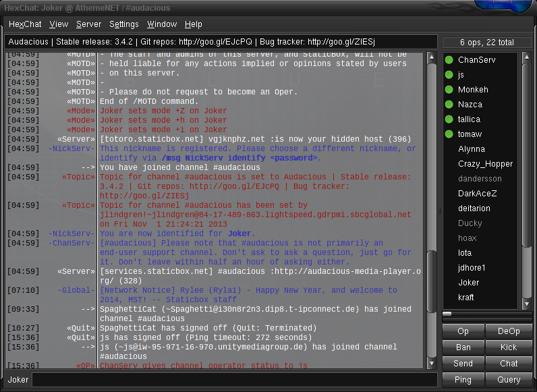Select user dandersson in the user list
The image size is (537, 392).
(x=480, y=179)
